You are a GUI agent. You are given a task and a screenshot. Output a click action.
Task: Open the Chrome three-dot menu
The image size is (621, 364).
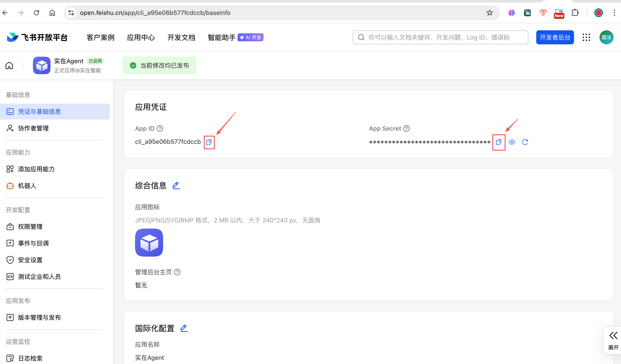coord(614,13)
